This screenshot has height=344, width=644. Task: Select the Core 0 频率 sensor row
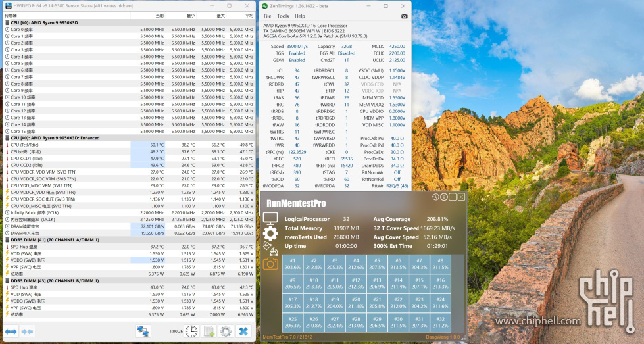point(129,30)
